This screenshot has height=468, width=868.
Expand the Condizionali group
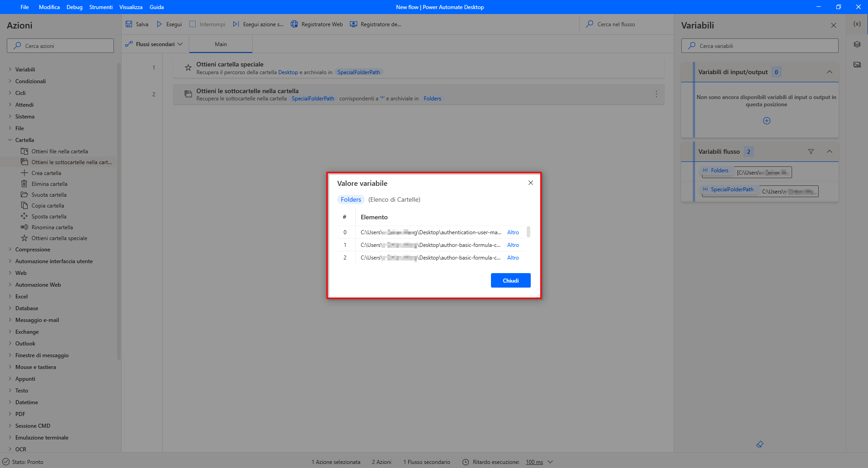point(10,81)
